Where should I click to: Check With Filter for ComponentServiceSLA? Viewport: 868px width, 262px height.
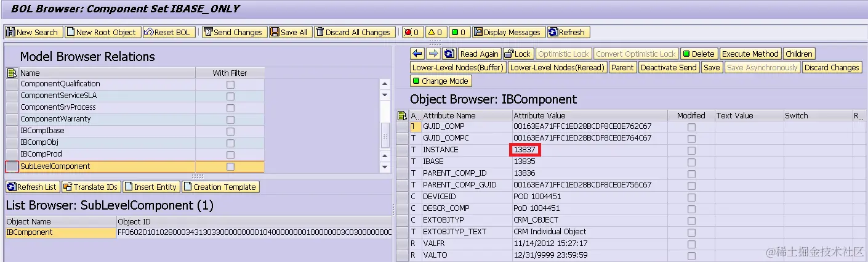click(230, 96)
